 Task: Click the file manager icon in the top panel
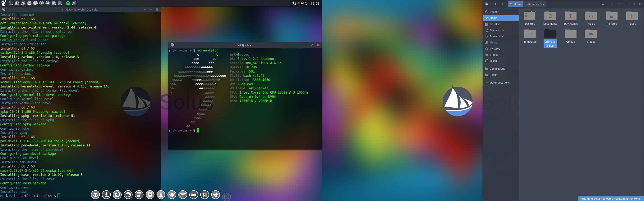click(48, 3)
